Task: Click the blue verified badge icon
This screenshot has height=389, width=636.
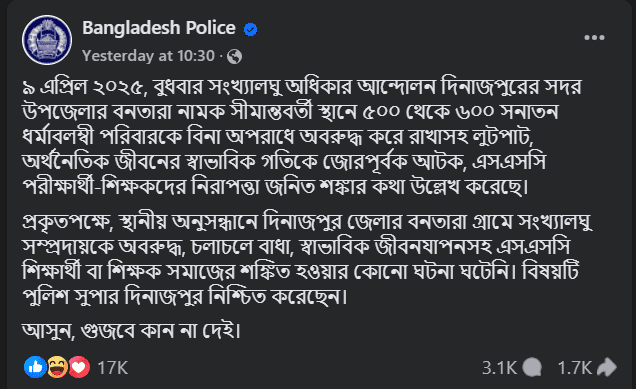Action: 250,29
